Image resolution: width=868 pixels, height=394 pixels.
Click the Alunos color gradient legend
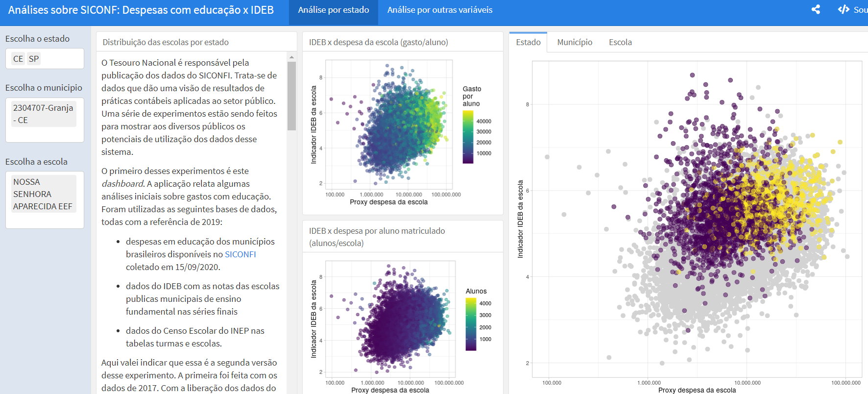[x=470, y=324]
